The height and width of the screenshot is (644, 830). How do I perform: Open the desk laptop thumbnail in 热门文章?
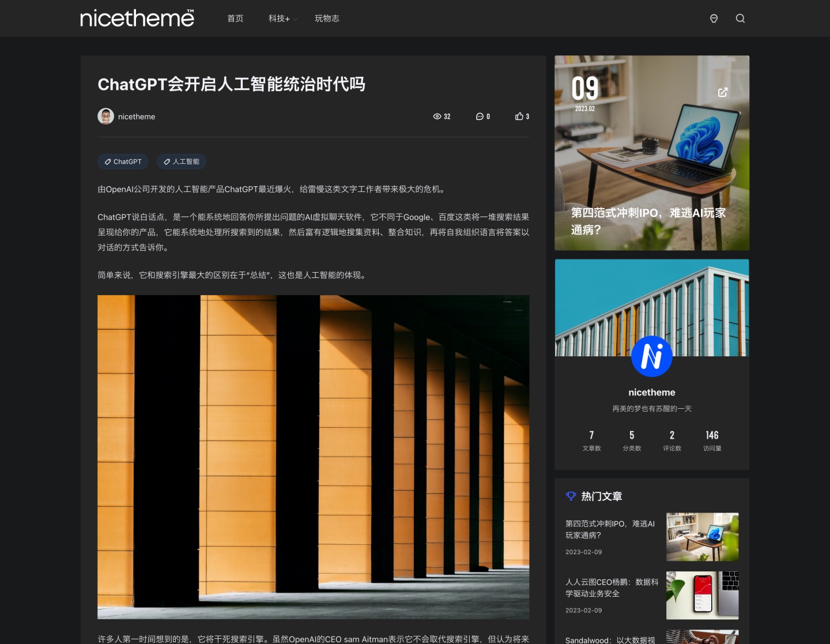702,537
